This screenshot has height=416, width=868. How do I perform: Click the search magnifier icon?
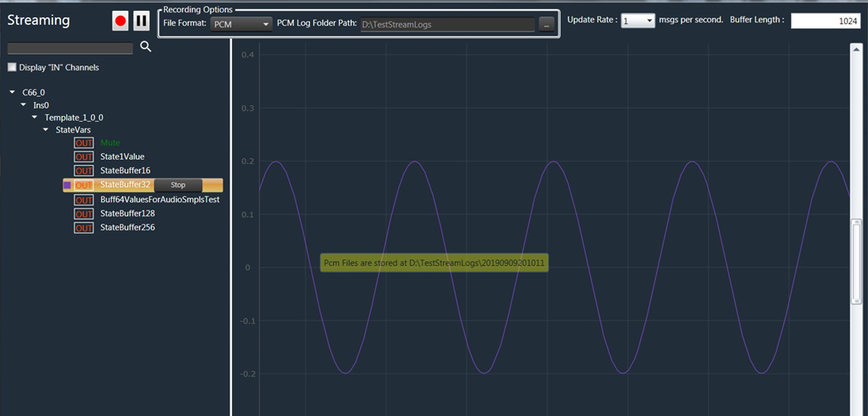(x=146, y=47)
